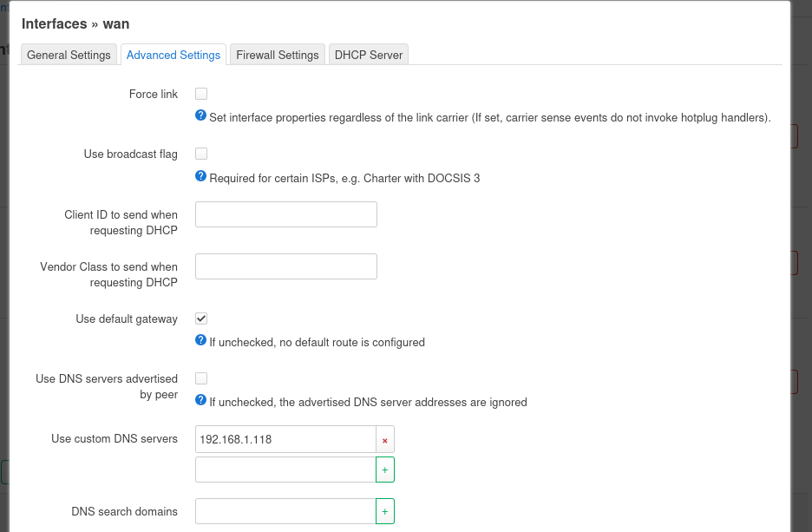This screenshot has height=532, width=812.
Task: Focus the Vendor Class DHCP input field
Action: (x=285, y=266)
